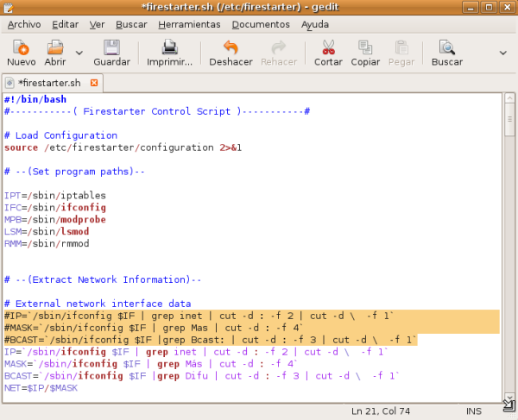
Task: Save the file with Guardar icon
Action: point(111,49)
